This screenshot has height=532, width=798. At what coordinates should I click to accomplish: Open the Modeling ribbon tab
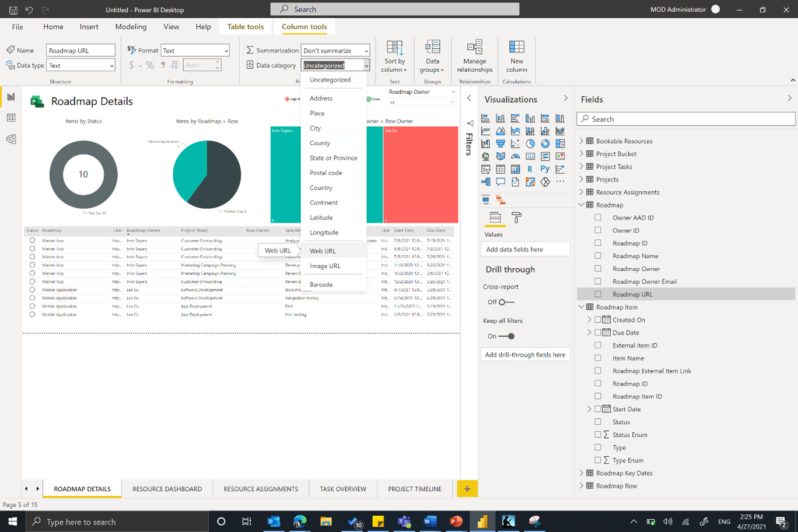[131, 27]
